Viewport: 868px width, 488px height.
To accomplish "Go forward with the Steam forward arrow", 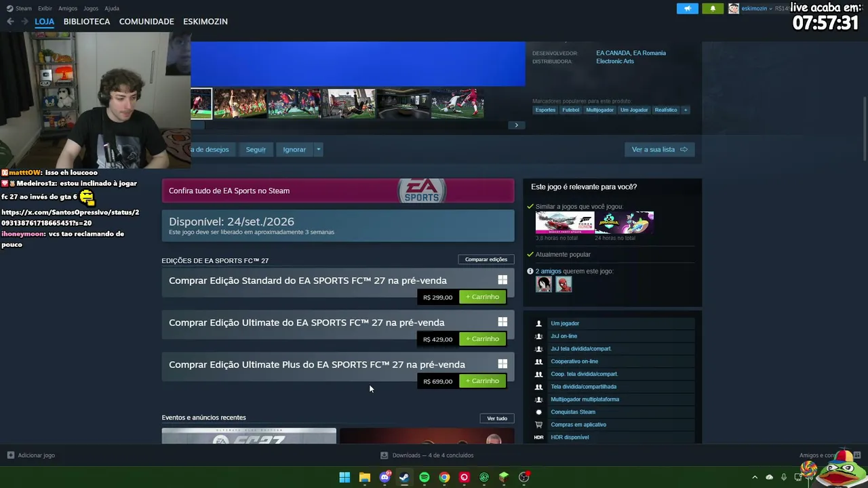I will click(x=24, y=22).
